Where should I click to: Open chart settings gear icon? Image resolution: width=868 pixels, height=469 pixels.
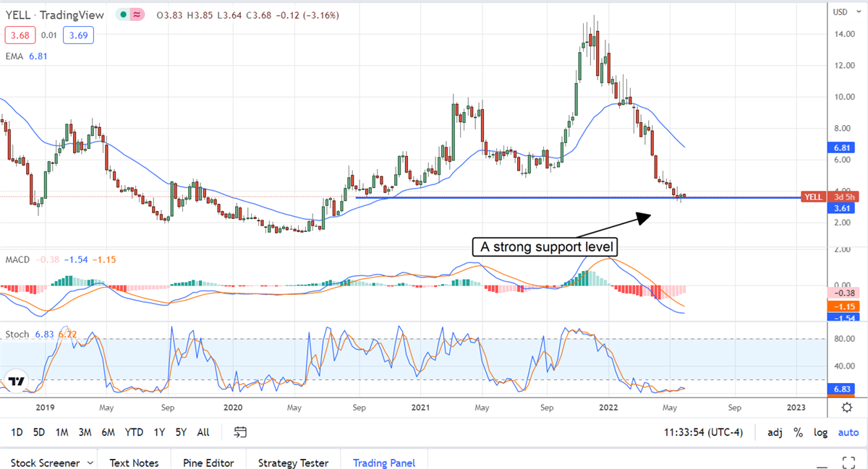point(847,408)
